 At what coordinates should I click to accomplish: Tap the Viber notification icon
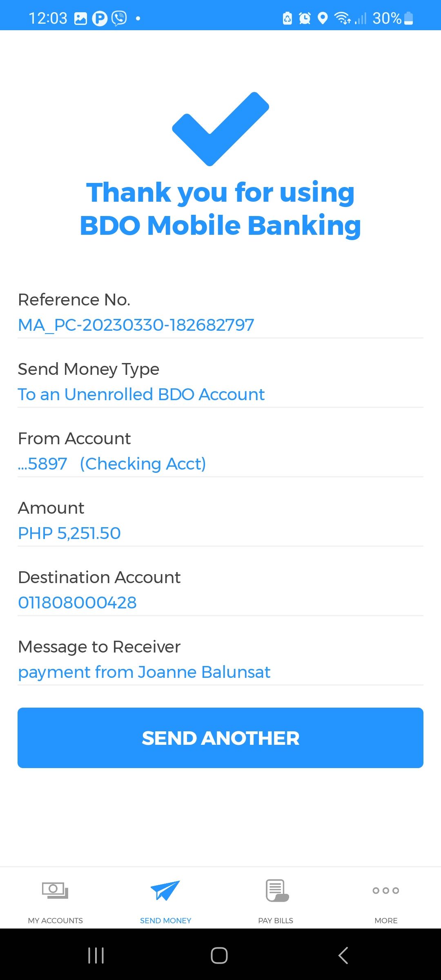119,18
